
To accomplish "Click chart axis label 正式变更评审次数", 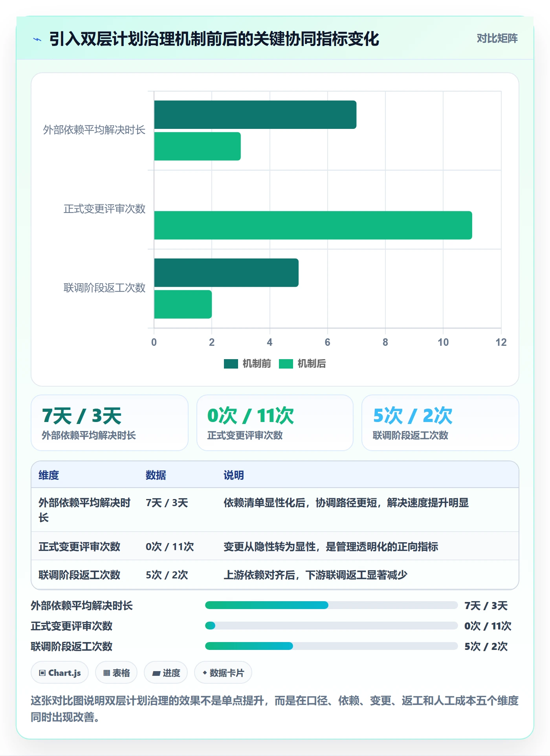I will [104, 209].
